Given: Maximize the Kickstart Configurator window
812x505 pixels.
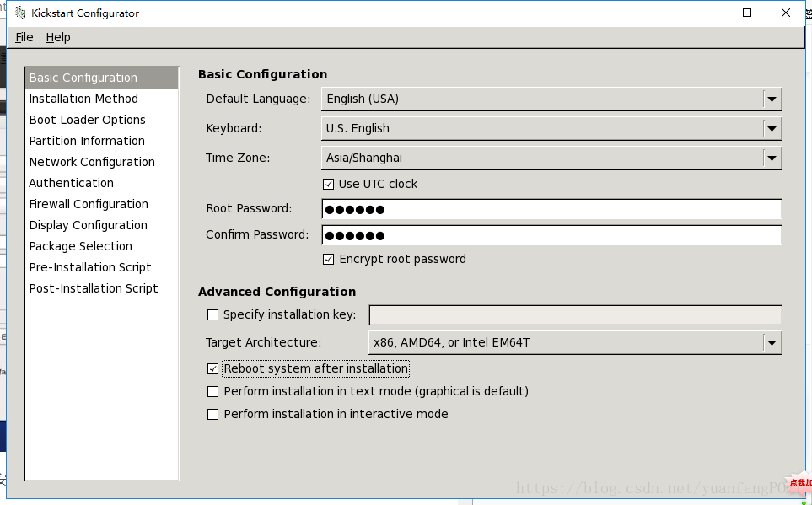Looking at the screenshot, I should pyautogui.click(x=747, y=13).
